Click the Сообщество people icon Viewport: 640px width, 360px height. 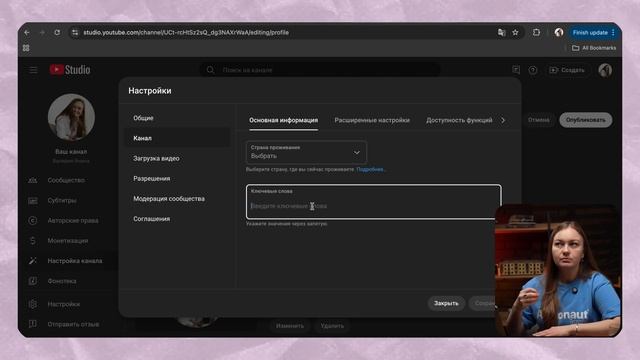33,180
